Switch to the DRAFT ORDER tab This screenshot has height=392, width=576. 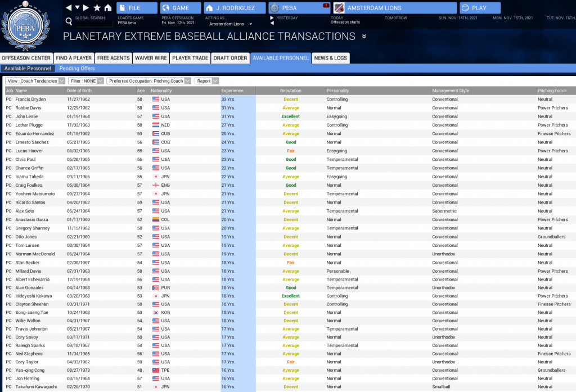[230, 58]
